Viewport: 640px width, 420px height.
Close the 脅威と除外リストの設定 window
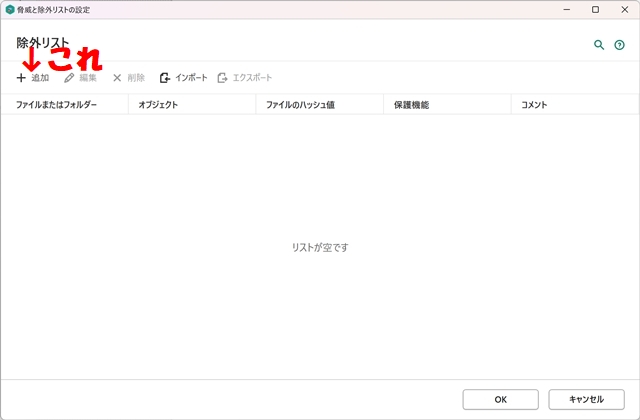point(624,9)
